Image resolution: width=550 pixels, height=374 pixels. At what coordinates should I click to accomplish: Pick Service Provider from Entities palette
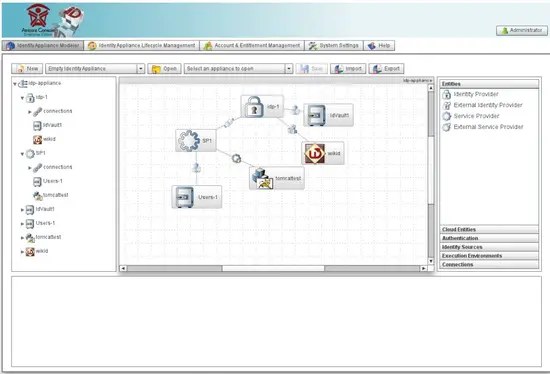(470, 116)
